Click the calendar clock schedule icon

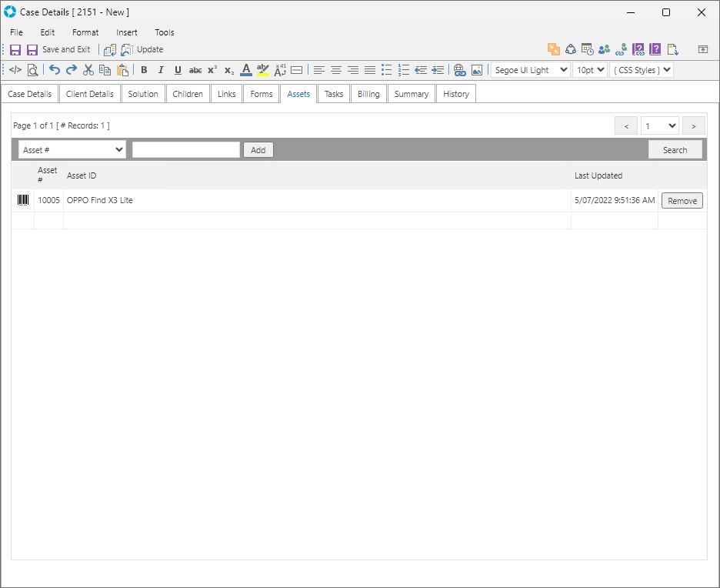point(587,49)
